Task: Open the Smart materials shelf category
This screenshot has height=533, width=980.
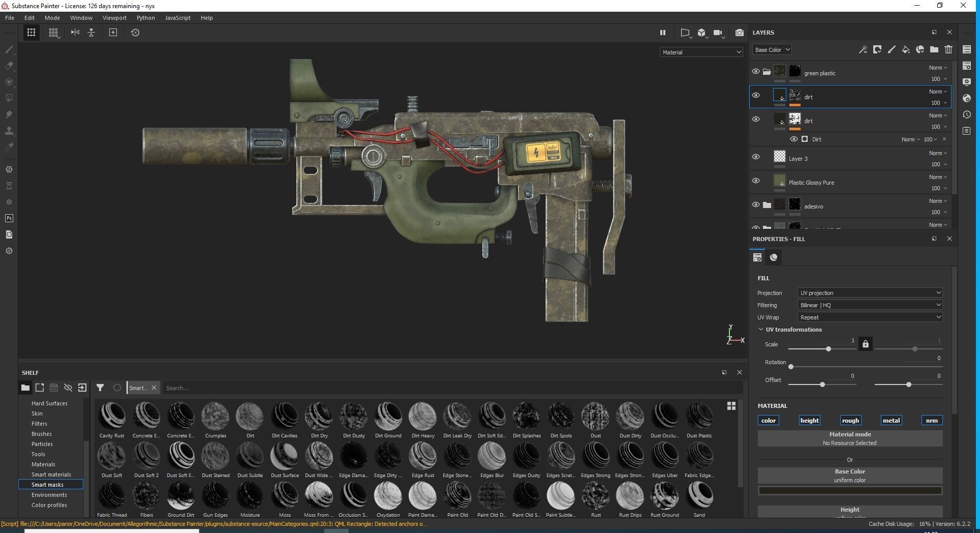Action: pos(51,475)
